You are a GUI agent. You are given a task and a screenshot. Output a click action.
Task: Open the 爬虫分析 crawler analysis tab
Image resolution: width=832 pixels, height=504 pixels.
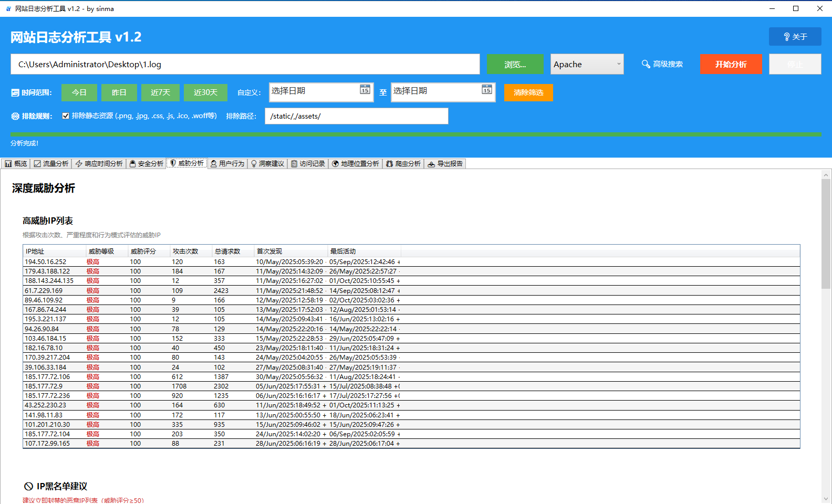tap(403, 164)
